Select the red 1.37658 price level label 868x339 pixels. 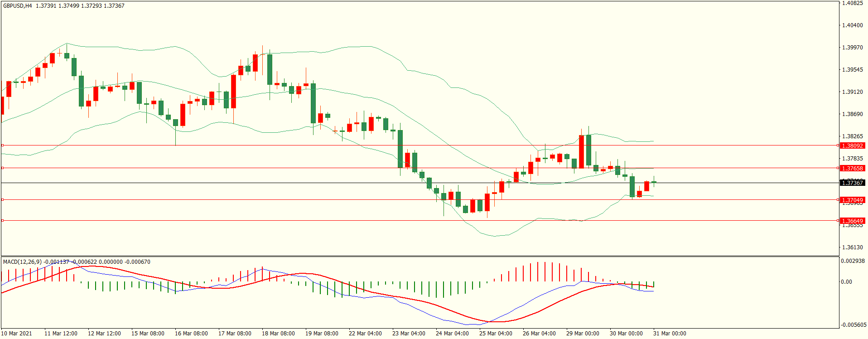click(853, 169)
